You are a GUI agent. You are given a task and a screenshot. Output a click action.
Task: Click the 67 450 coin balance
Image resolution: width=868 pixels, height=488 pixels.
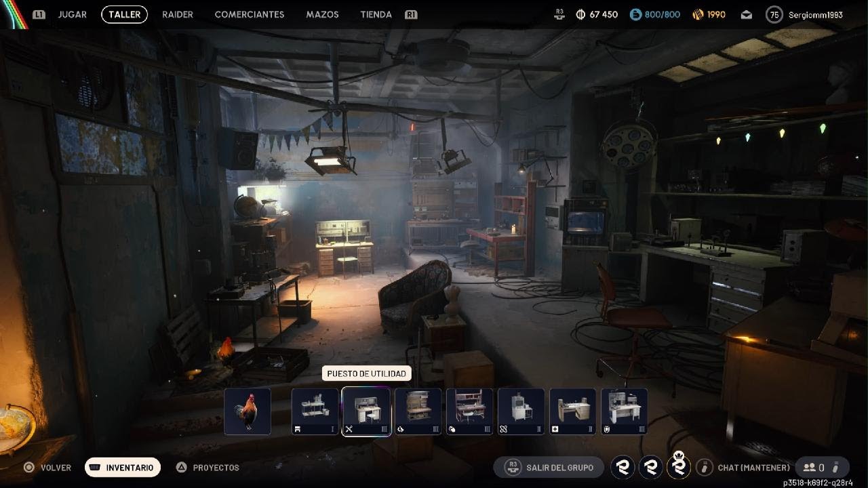(604, 14)
